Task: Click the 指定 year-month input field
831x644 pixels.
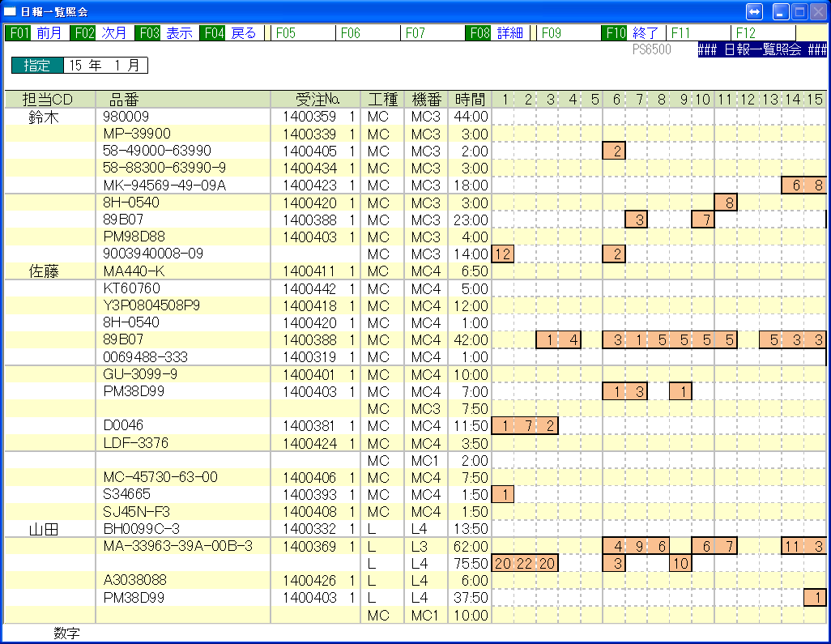Action: tap(104, 66)
